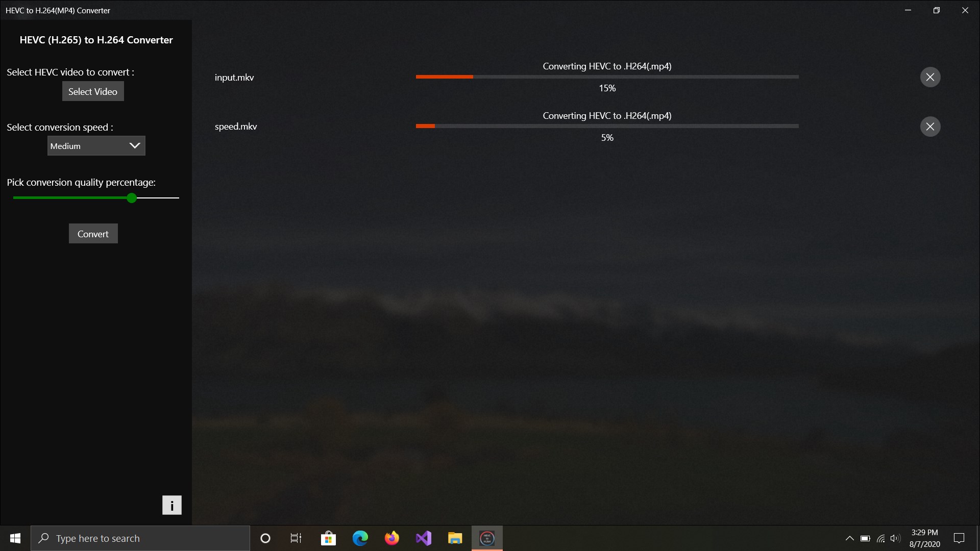This screenshot has width=980, height=551.
Task: Click the HEVC Converter taskbar icon
Action: pyautogui.click(x=486, y=538)
